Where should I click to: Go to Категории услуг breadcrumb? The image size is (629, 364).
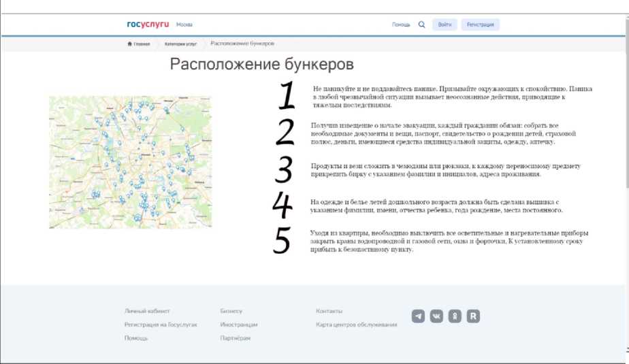click(180, 44)
